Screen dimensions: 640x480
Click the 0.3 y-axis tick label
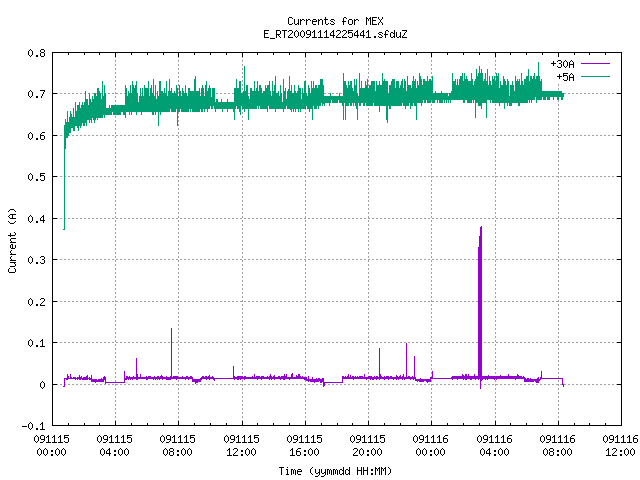click(36, 260)
